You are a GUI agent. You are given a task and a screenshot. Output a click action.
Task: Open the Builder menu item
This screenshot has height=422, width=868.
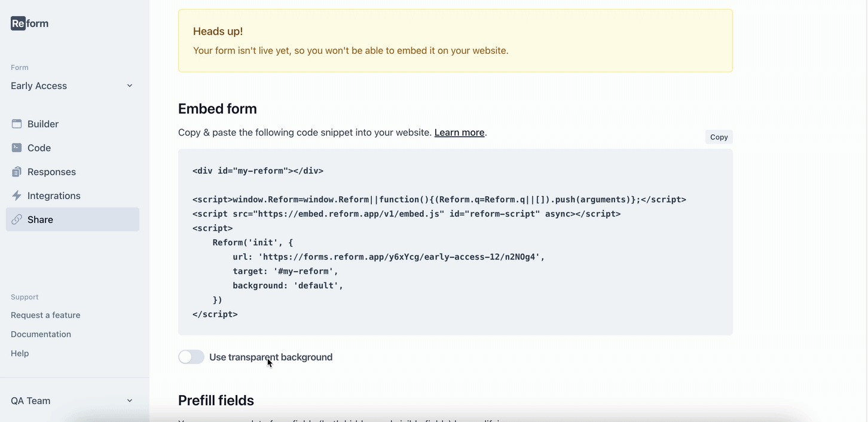click(43, 124)
